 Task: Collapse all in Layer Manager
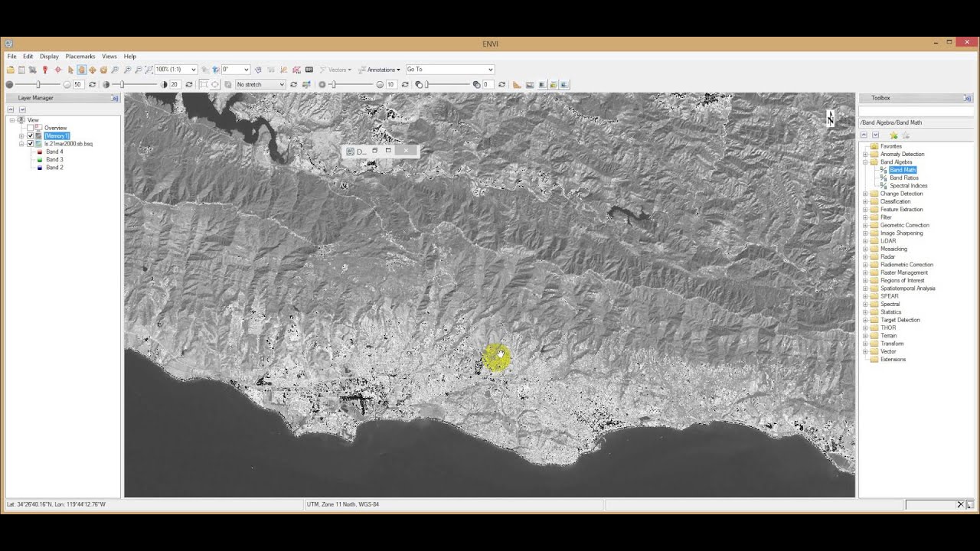pyautogui.click(x=11, y=109)
